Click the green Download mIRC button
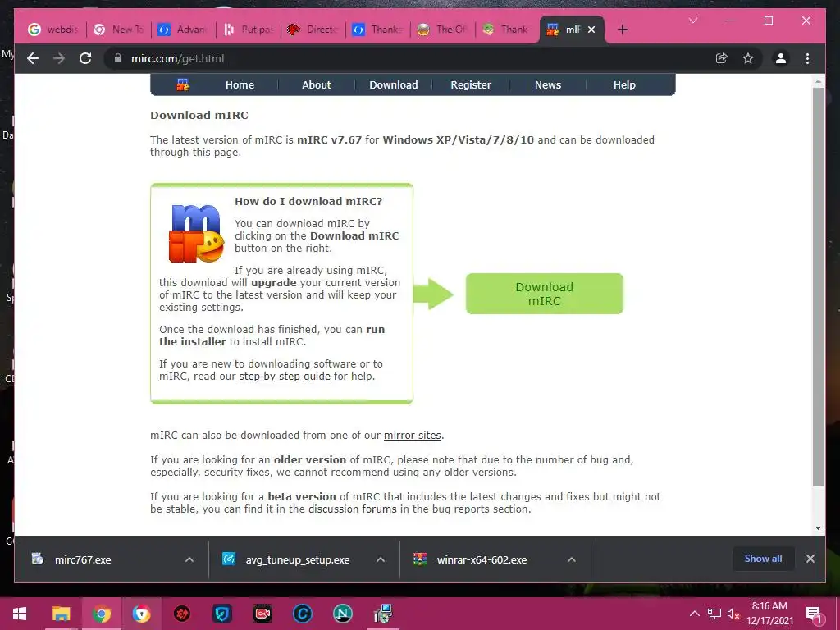840x630 pixels. click(545, 294)
